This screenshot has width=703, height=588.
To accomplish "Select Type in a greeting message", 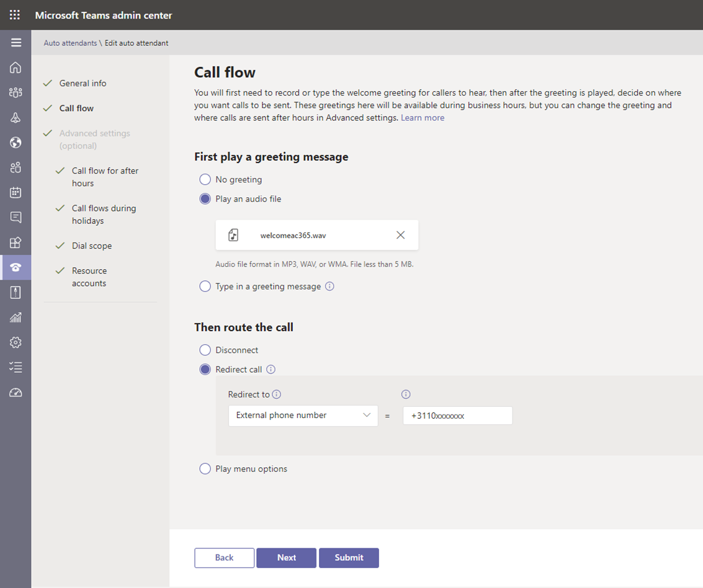I will (205, 287).
